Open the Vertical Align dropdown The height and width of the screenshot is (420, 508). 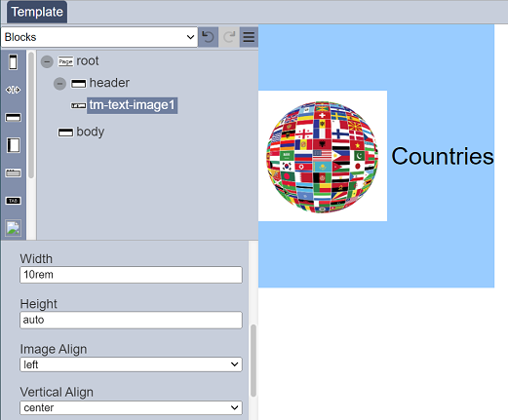point(131,407)
